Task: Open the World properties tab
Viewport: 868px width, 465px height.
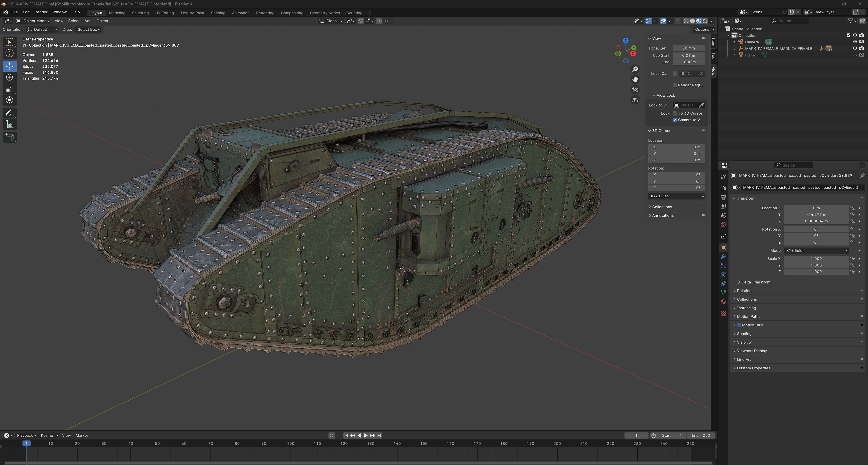Action: click(x=723, y=225)
